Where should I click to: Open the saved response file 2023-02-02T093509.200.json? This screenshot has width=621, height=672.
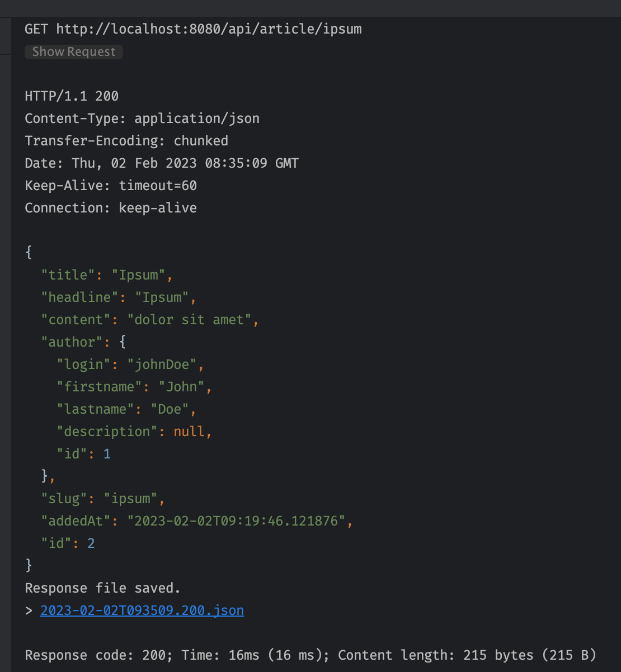point(142,610)
